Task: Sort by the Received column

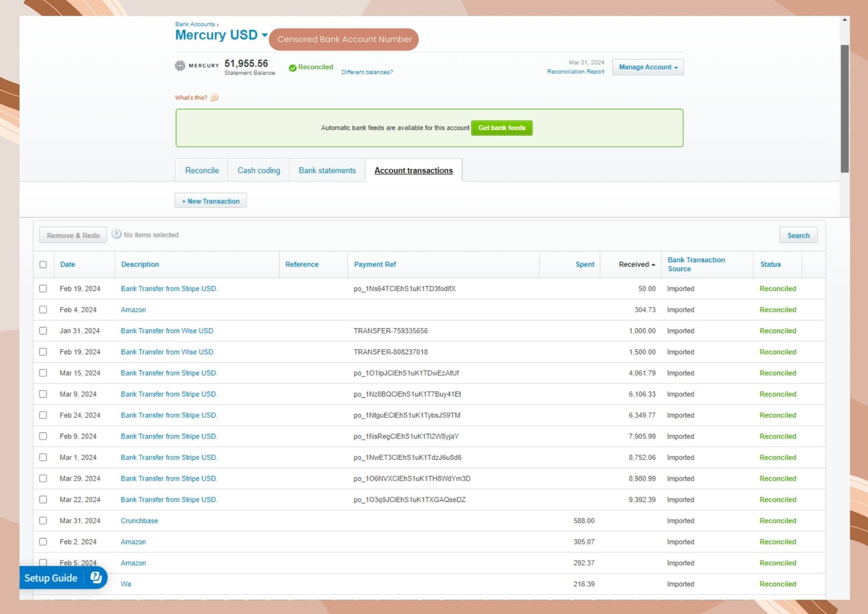Action: click(x=637, y=264)
